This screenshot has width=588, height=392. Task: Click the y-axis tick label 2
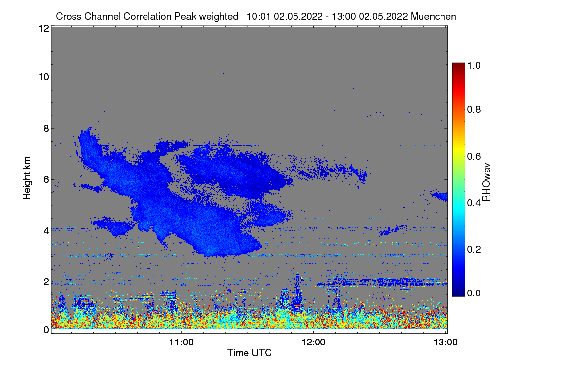46,282
